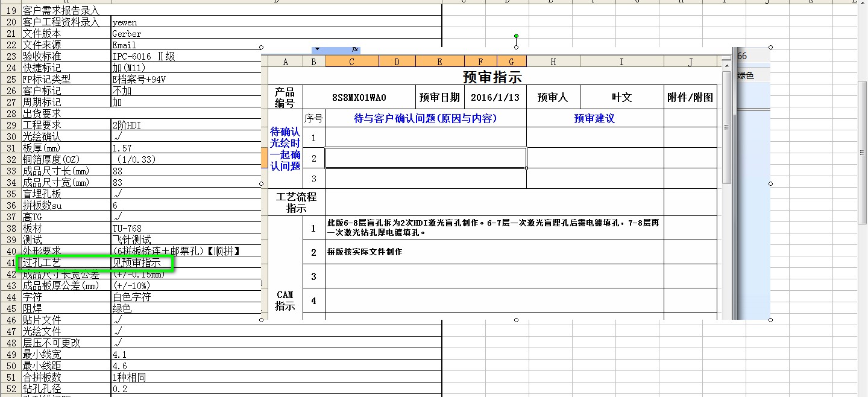Viewport: 868px width, 397px height.
Task: Click the (6拼板桥连+邮票孔)【顺拼】 cell
Action: tap(187, 251)
